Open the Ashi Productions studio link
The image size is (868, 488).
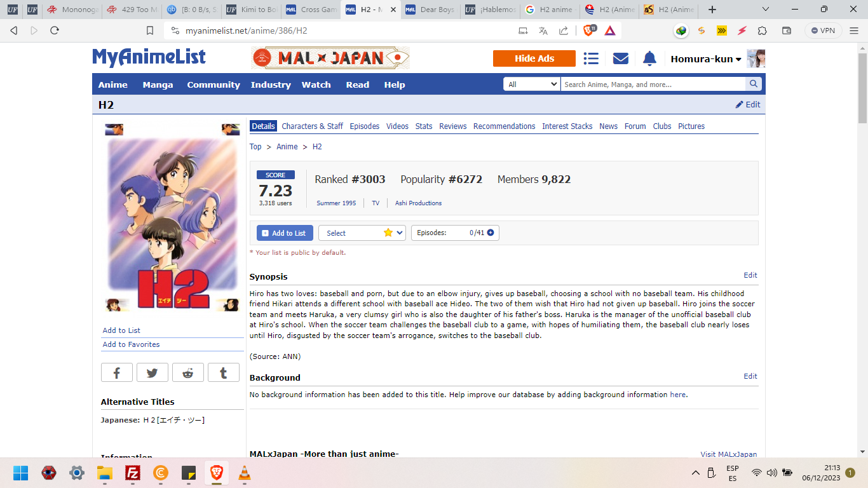tap(419, 203)
